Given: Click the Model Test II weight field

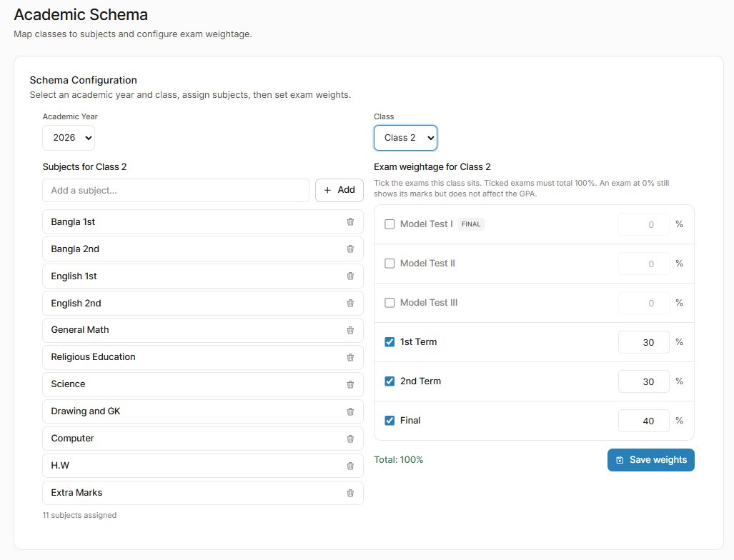Looking at the screenshot, I should click(x=644, y=264).
